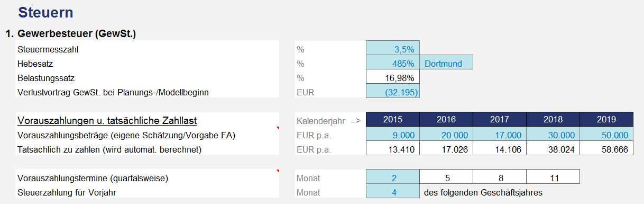Click the 2015 actual payment 13.410
Viewport: 644px width, 204px height.
393,149
